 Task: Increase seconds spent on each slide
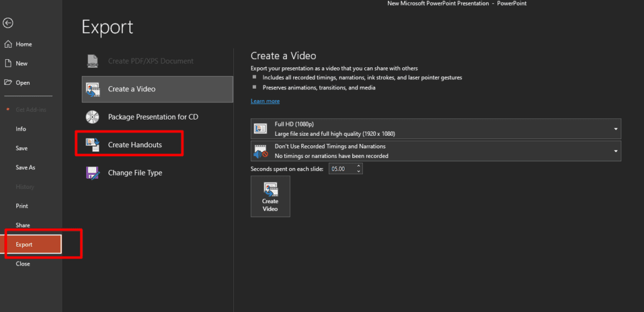[x=358, y=167]
